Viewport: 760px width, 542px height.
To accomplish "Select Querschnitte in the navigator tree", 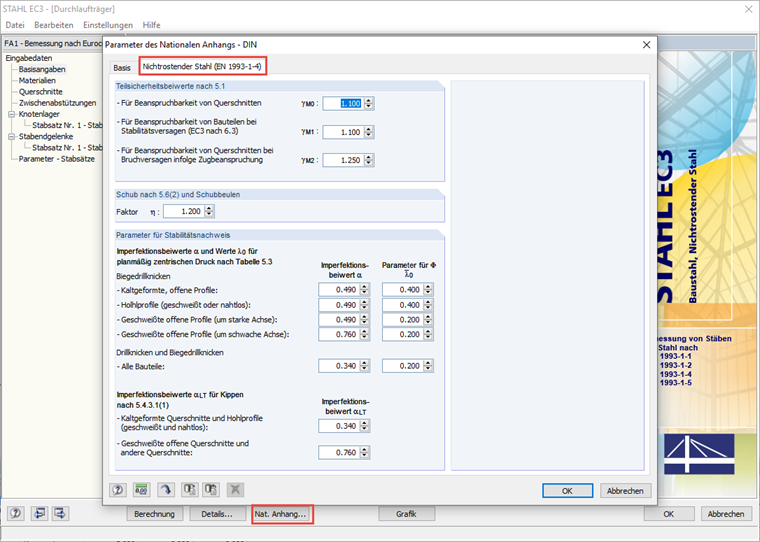I will 41,92.
